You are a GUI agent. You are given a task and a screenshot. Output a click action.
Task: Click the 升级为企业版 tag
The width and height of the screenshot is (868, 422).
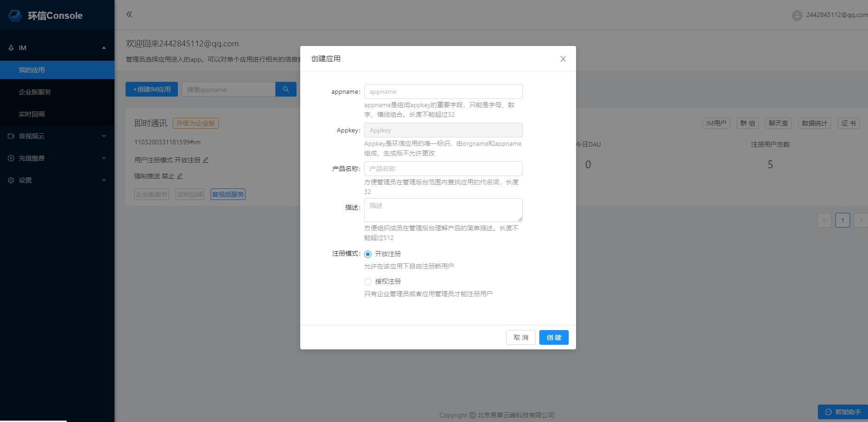[196, 123]
